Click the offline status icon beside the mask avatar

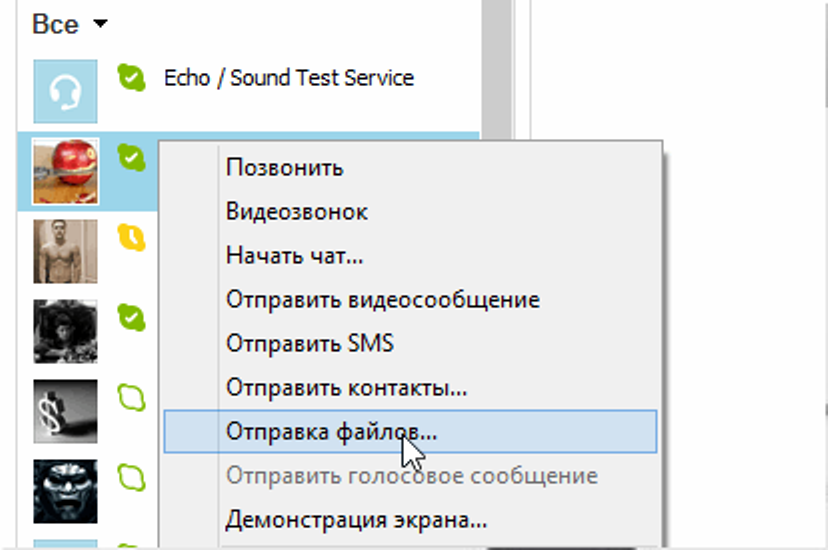[132, 475]
